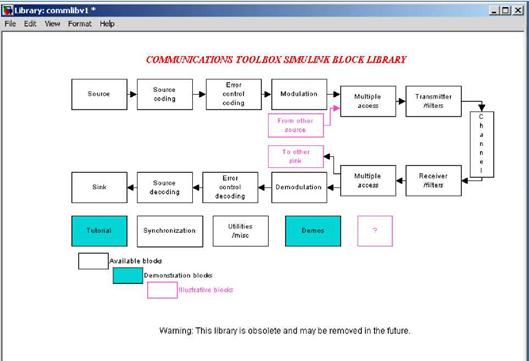
Task: Select the Sink block
Action: coord(99,188)
